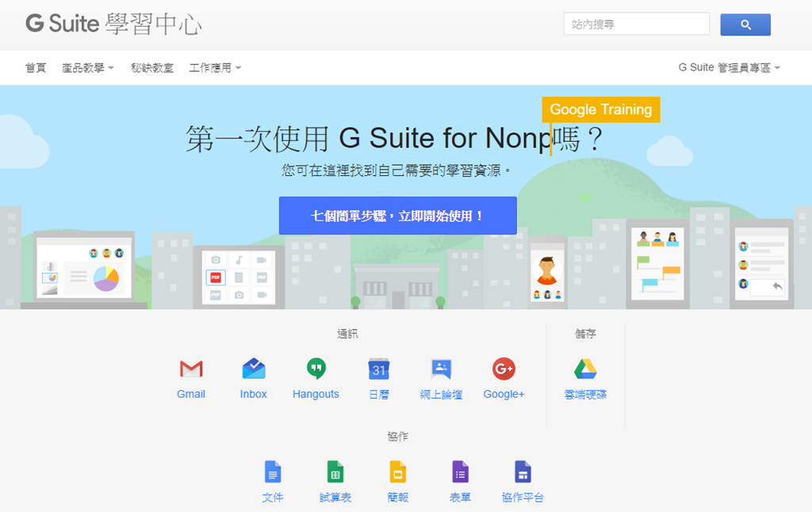Viewport: 812px width, 512px height.
Task: Click the 網上論壇 text link
Action: coord(441,395)
